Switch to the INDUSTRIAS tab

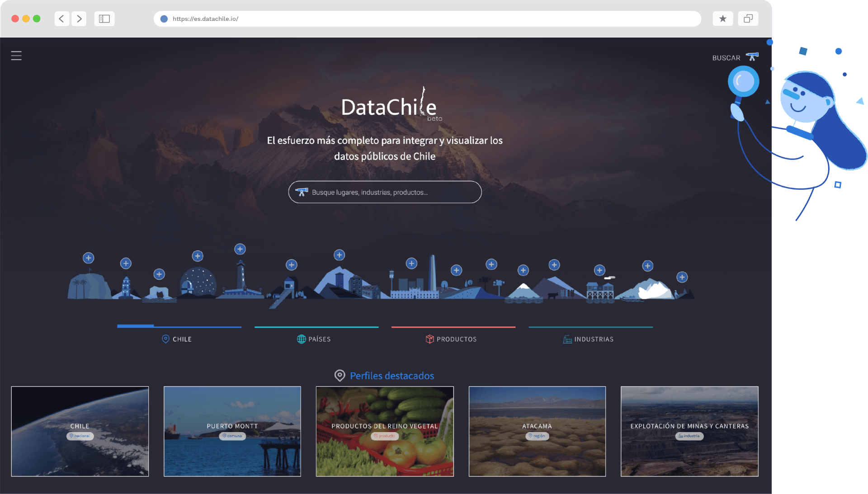[x=590, y=335]
